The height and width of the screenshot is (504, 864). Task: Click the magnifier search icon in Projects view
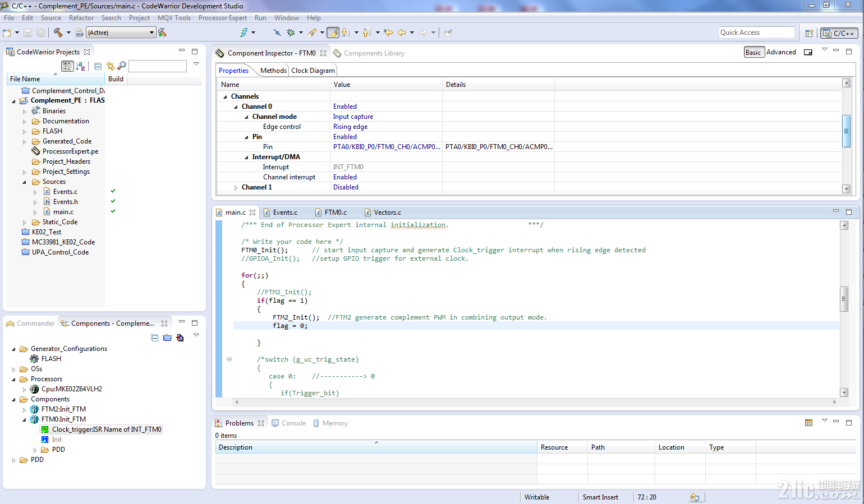(x=122, y=66)
